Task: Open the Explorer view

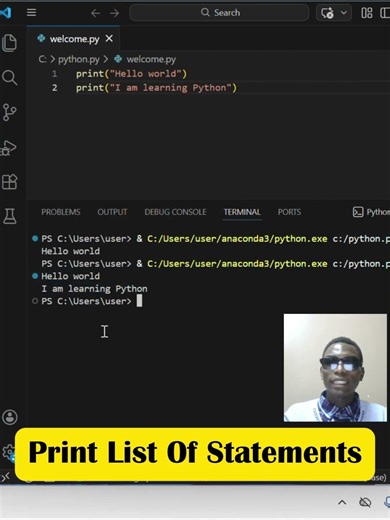Action: pos(9,43)
